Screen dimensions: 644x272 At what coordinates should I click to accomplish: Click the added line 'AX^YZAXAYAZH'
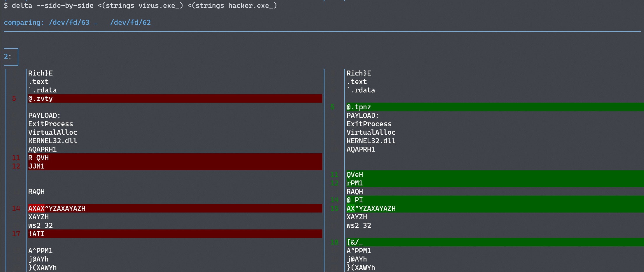495,208
